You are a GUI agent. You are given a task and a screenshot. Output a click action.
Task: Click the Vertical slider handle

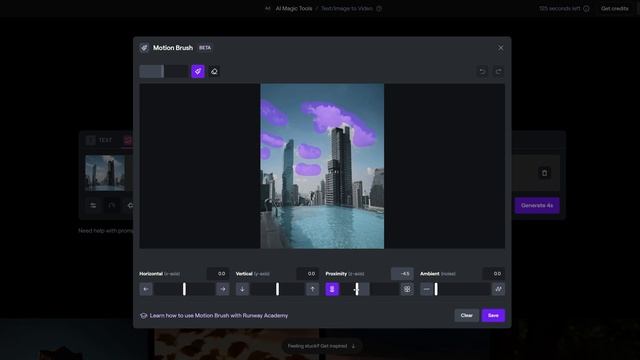(x=278, y=289)
